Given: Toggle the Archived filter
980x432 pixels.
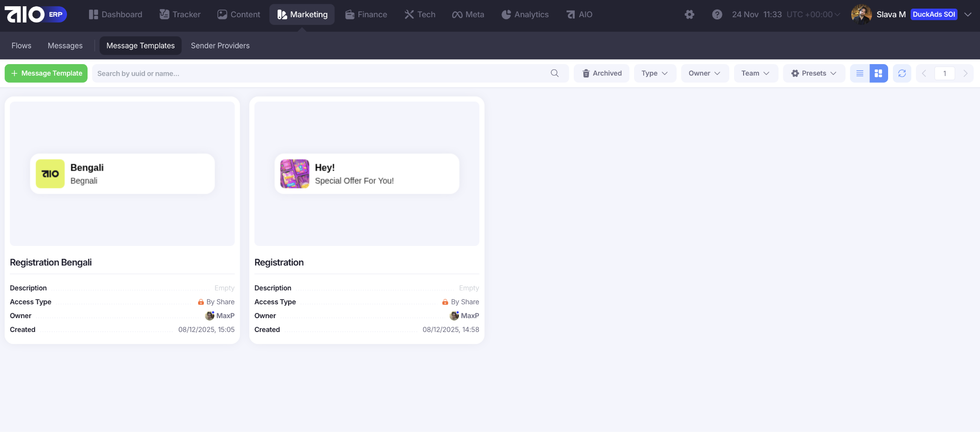Looking at the screenshot, I should tap(601, 73).
